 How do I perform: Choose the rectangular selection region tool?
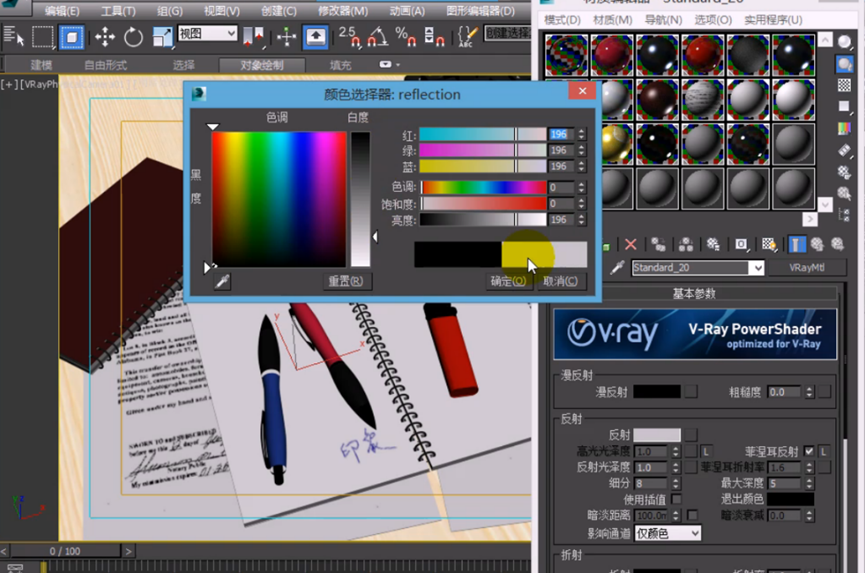click(42, 37)
